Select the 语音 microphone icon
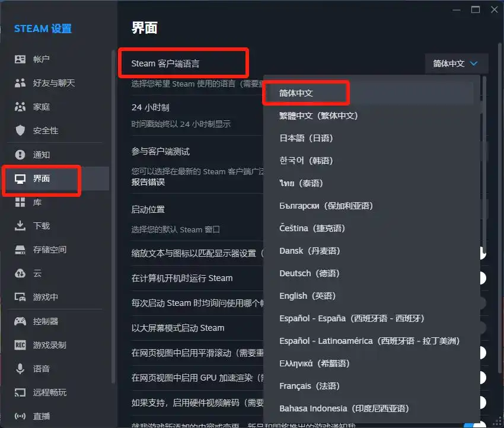The height and width of the screenshot is (428, 504). click(x=20, y=369)
